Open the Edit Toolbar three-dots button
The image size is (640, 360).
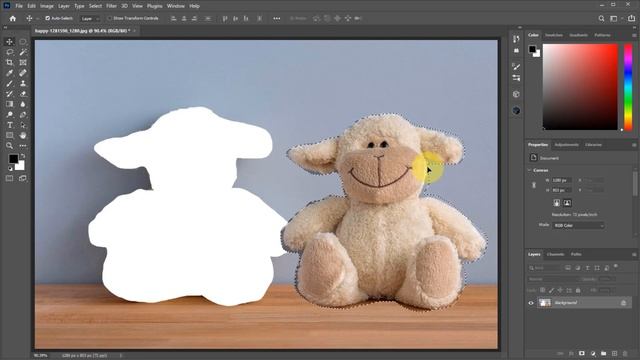tap(23, 145)
